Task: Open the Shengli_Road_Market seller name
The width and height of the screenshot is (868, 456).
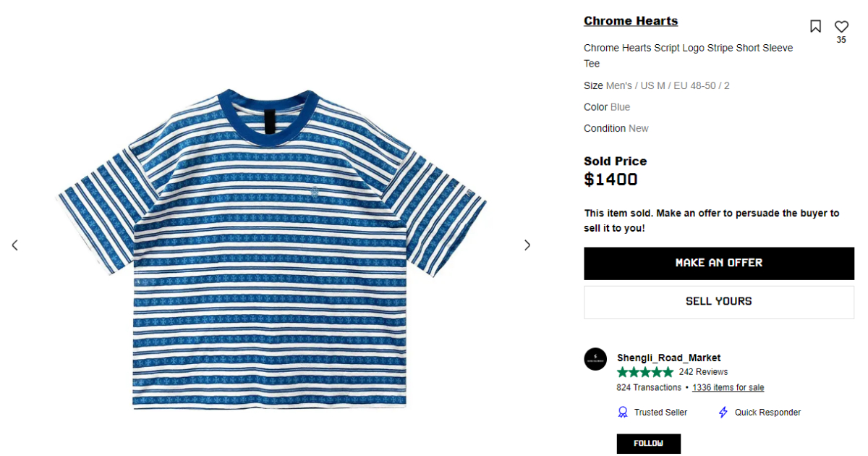Action: point(668,358)
